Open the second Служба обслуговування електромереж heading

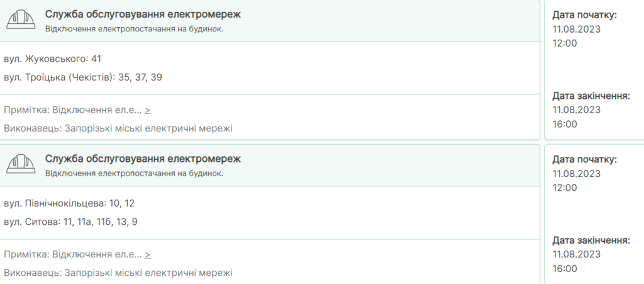(x=143, y=159)
